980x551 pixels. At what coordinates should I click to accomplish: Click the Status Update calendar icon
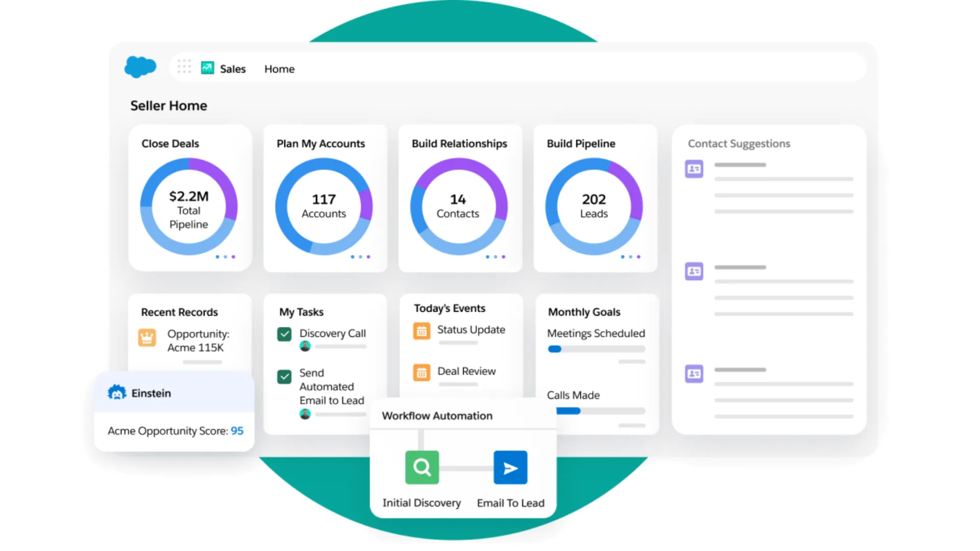point(422,331)
